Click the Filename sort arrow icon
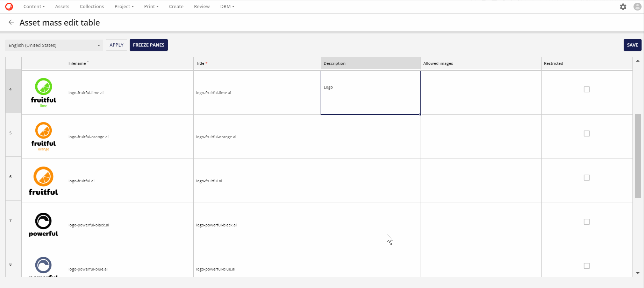 tap(88, 63)
